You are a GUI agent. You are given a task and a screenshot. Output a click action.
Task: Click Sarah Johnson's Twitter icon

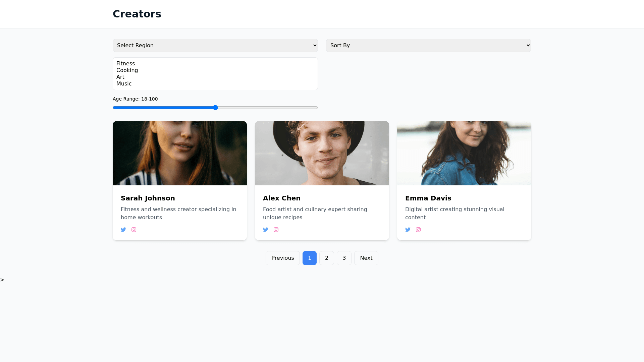123,230
